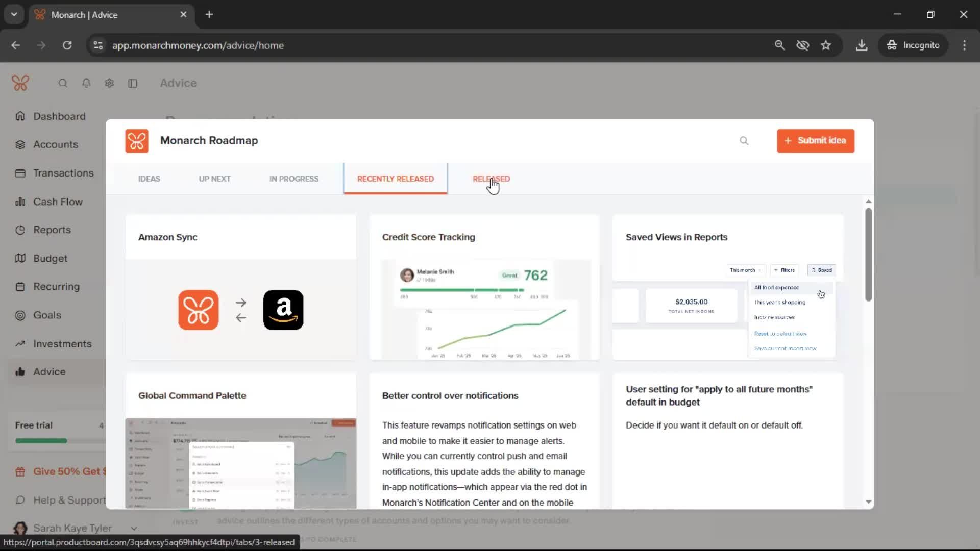Toggle the sidebar panel icon
Viewport: 980px width, 551px height.
[x=133, y=83]
